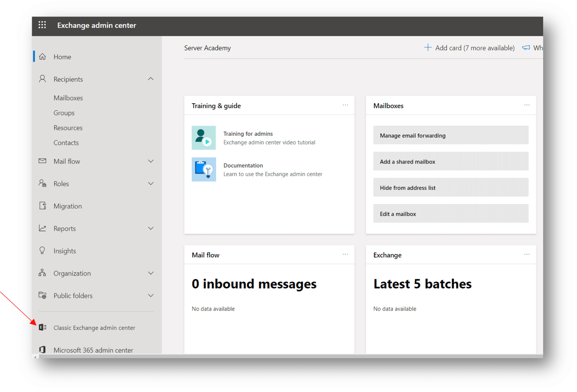
Task: Open Mailboxes card more options ellipsis
Action: pos(527,105)
